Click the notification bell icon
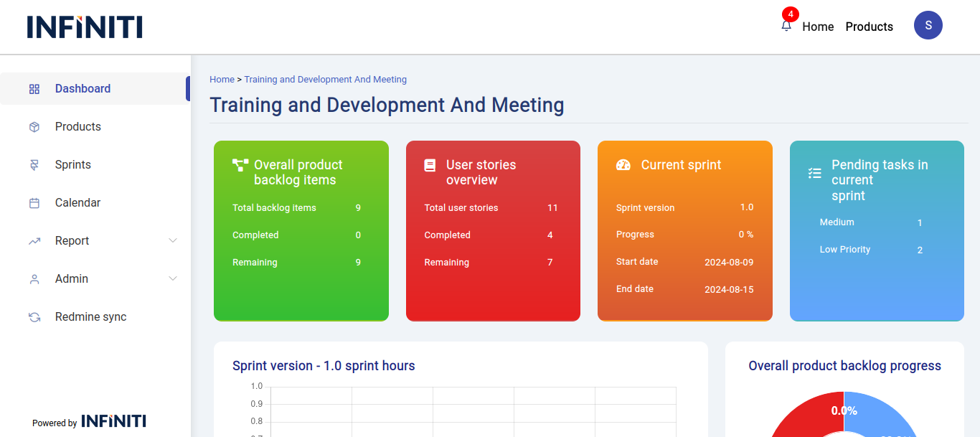Screen dimensions: 980x437 786,26
